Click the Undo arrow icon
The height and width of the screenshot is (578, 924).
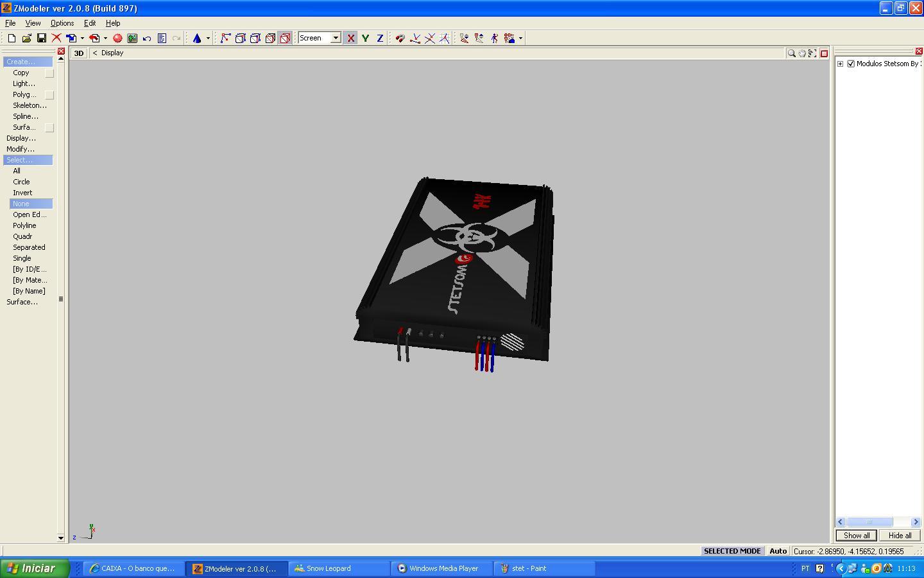pos(147,39)
